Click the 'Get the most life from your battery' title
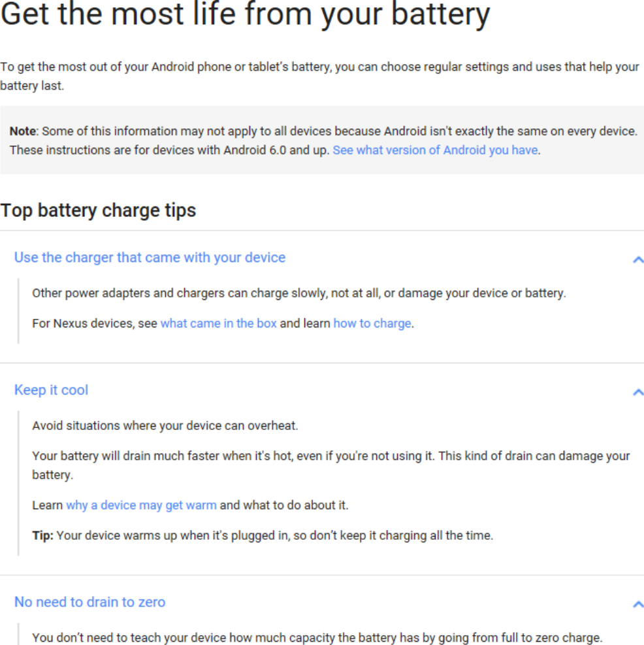The image size is (644, 645). [245, 15]
